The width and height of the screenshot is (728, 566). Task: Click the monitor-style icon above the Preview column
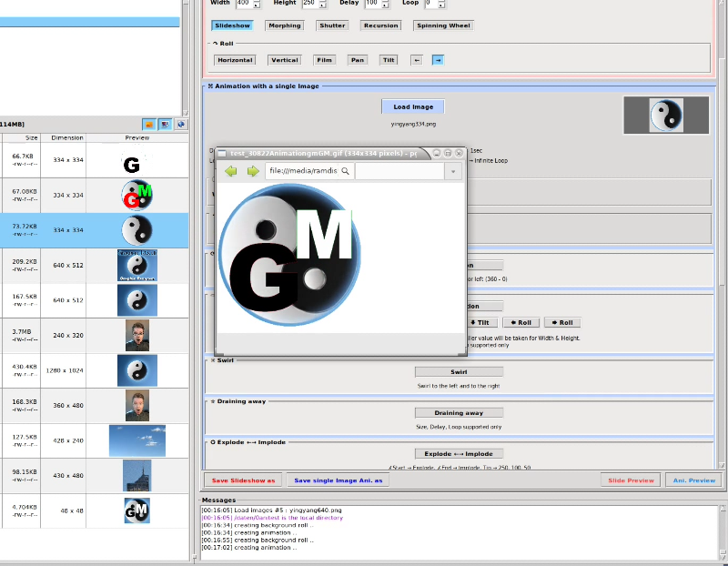tap(165, 125)
